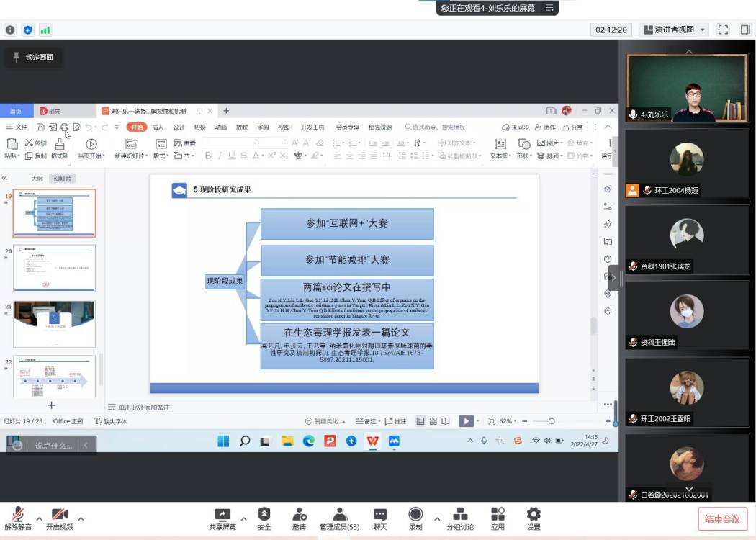The height and width of the screenshot is (540, 756).
Task: Click the 插入 ribbon tab in WPS
Action: 158,127
